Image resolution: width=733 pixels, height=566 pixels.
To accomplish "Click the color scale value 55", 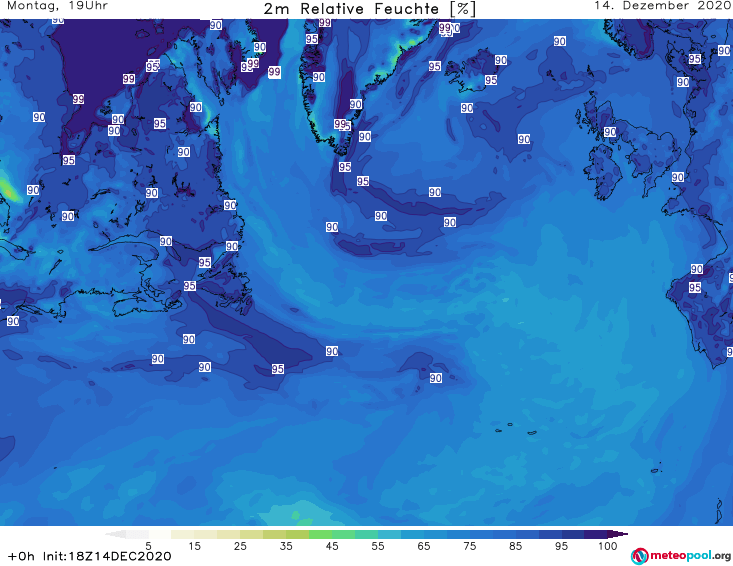I will 378,546.
